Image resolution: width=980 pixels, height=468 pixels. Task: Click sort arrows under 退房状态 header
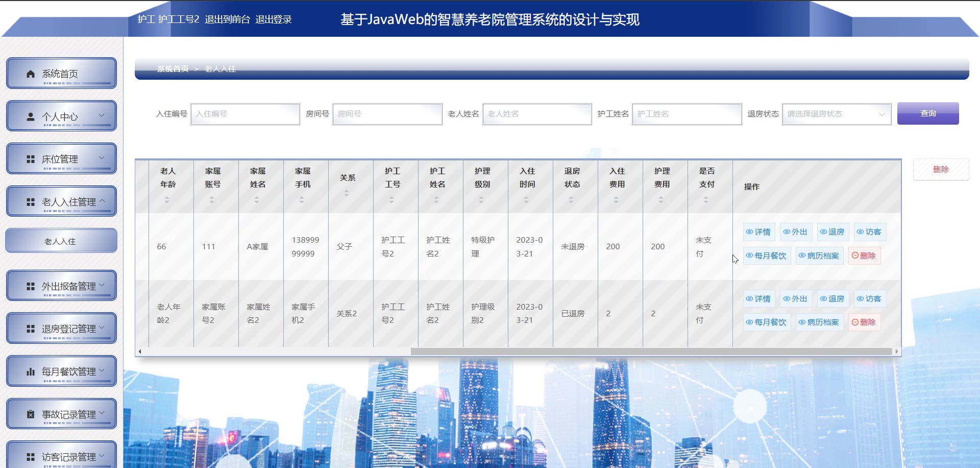[571, 200]
